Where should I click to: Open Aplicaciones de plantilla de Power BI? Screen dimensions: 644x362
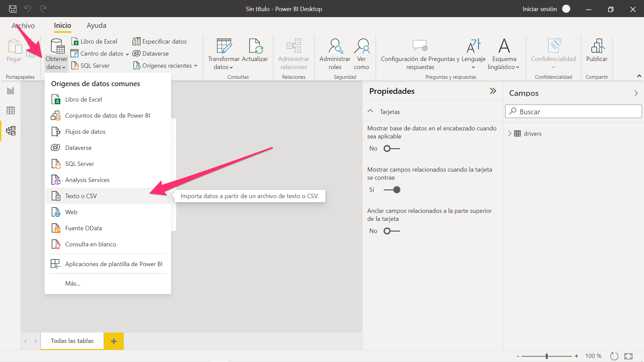pyautogui.click(x=108, y=264)
